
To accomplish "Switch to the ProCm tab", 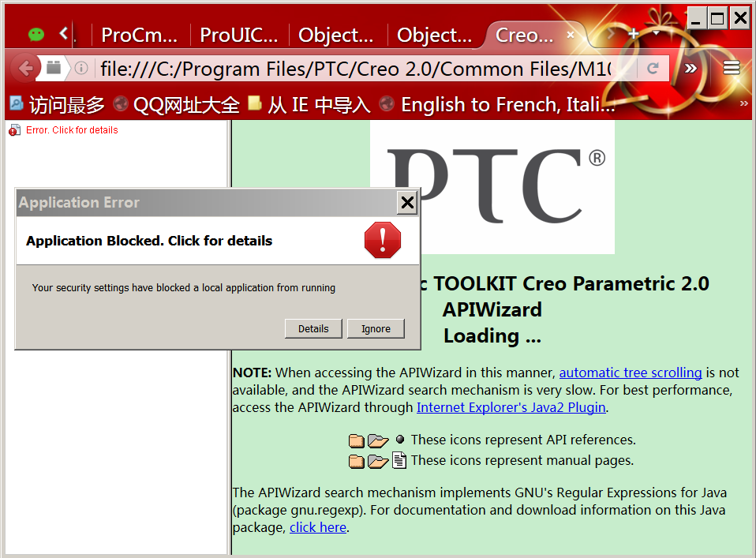I will [x=139, y=35].
